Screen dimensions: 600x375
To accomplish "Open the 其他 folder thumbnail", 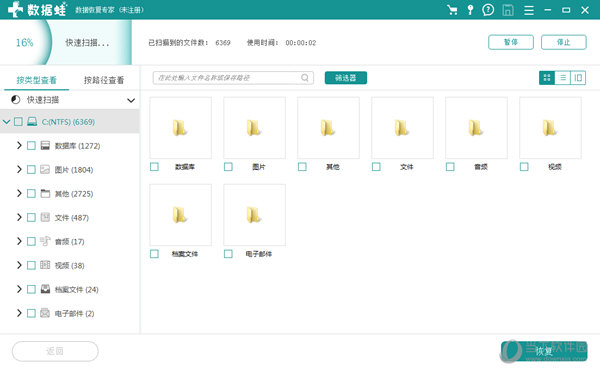I will [x=328, y=128].
